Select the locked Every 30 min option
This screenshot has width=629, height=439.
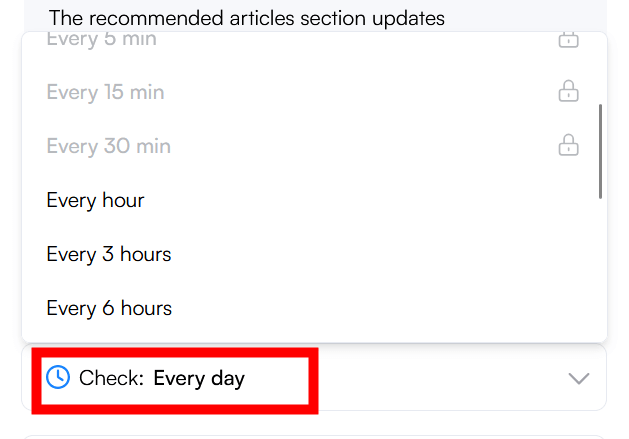pyautogui.click(x=108, y=147)
